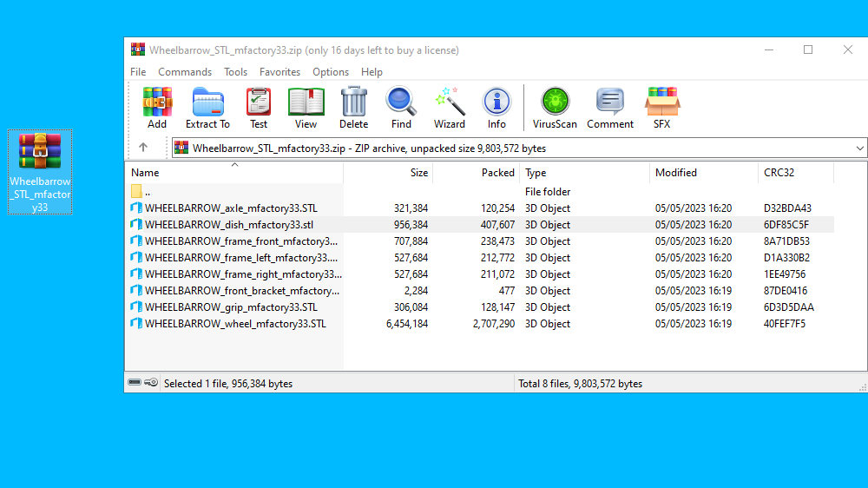Click size value 2,284
The image size is (868, 488).
(x=416, y=291)
